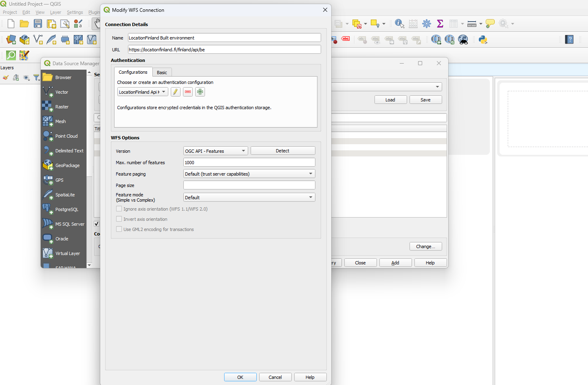Switch to the Basic authentication tab
Screen dimensions: 588x385
[162, 72]
